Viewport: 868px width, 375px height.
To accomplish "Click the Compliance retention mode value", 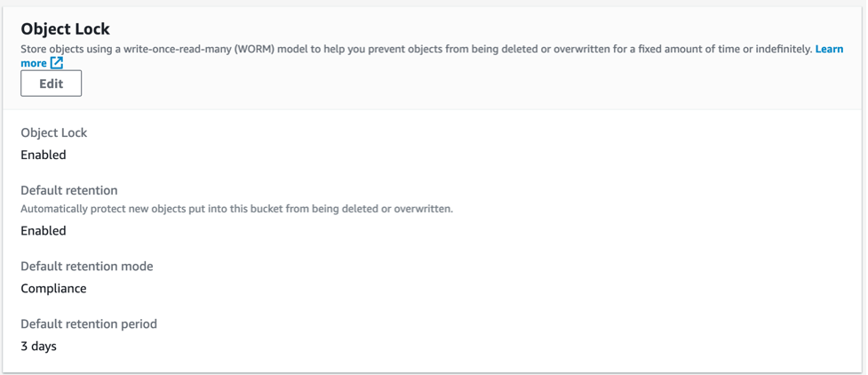I will 53,288.
